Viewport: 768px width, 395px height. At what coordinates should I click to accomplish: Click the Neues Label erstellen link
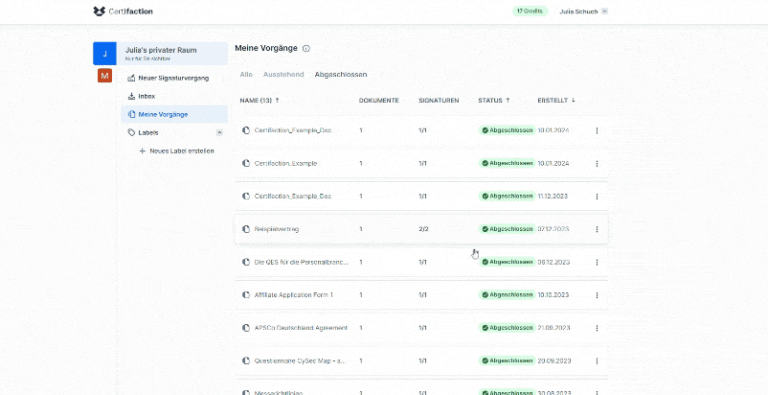click(182, 151)
